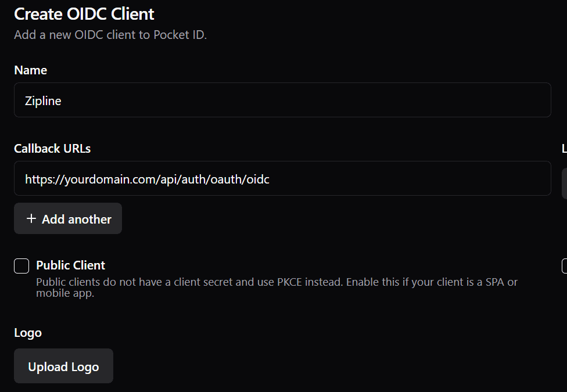Viewport: 567px width, 392px height.
Task: Click the plus icon on Add another
Action: coord(32,218)
